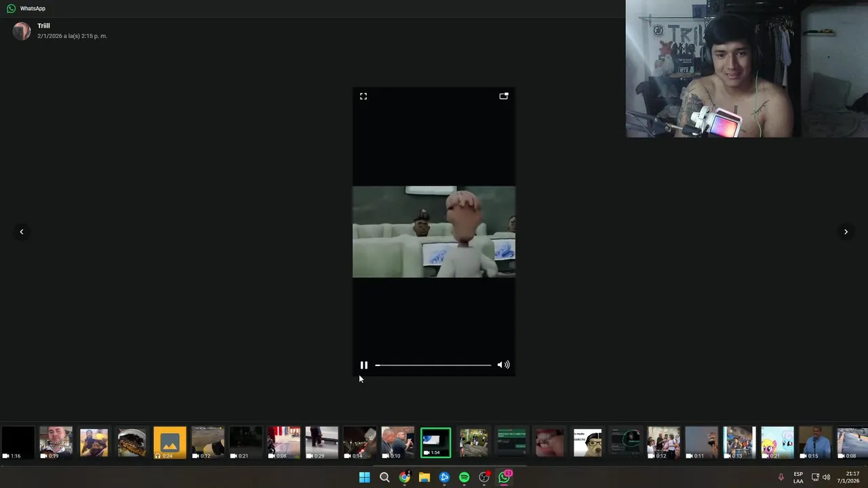Open the dog with glasses meme thumbnail

click(x=587, y=443)
